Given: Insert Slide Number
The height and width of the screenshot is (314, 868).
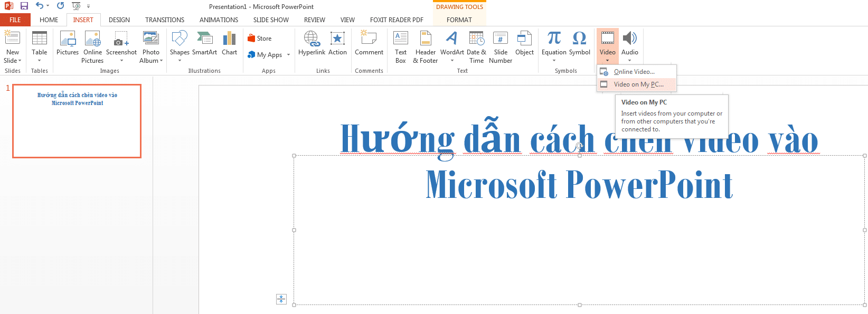Looking at the screenshot, I should pyautogui.click(x=501, y=46).
